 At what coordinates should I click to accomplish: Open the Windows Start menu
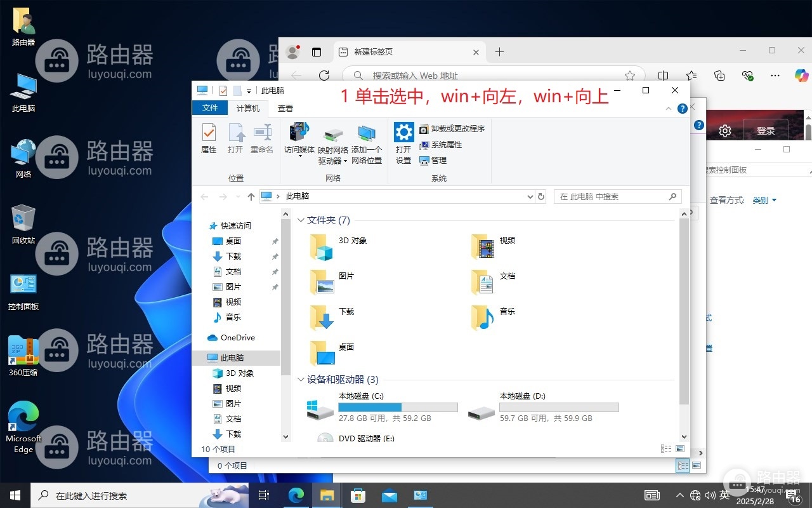[15, 495]
